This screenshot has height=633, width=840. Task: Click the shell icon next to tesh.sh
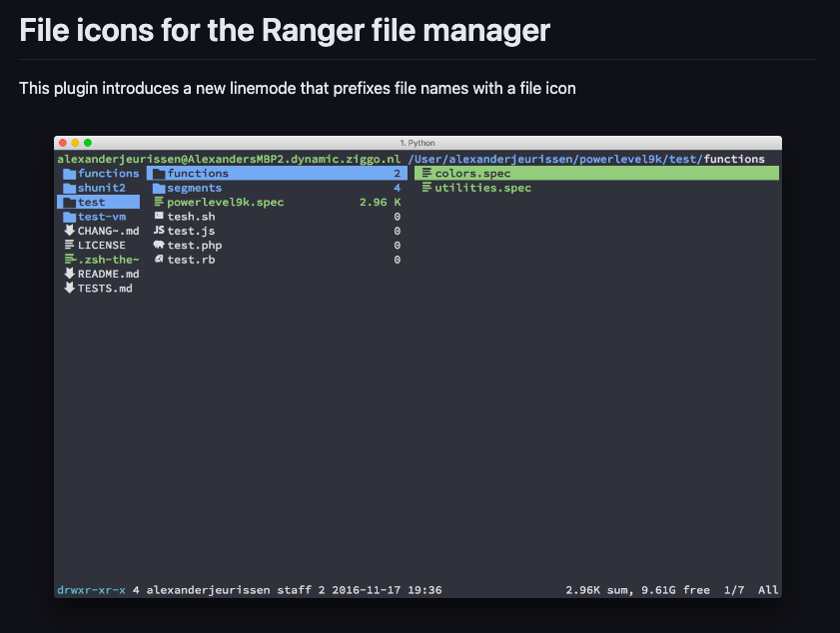point(159,216)
